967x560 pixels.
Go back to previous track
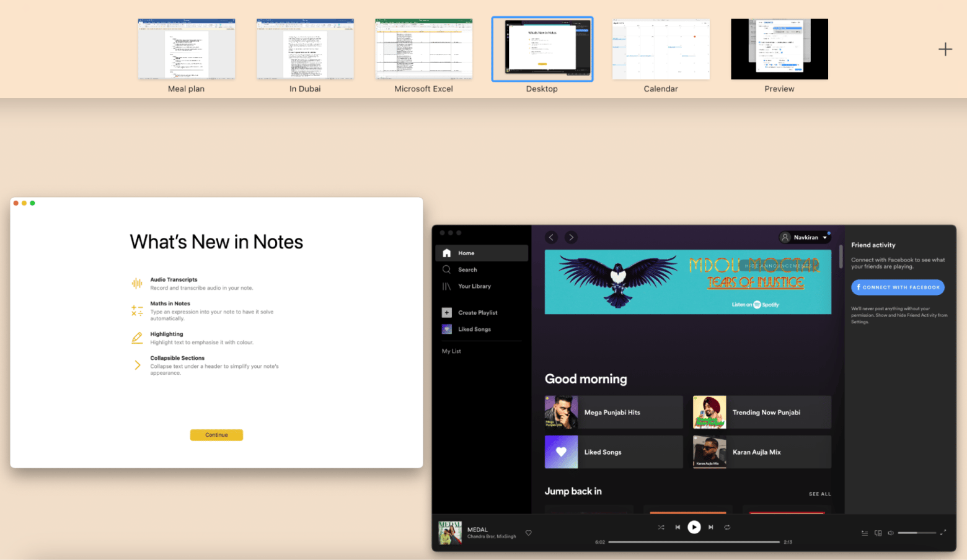(x=678, y=527)
